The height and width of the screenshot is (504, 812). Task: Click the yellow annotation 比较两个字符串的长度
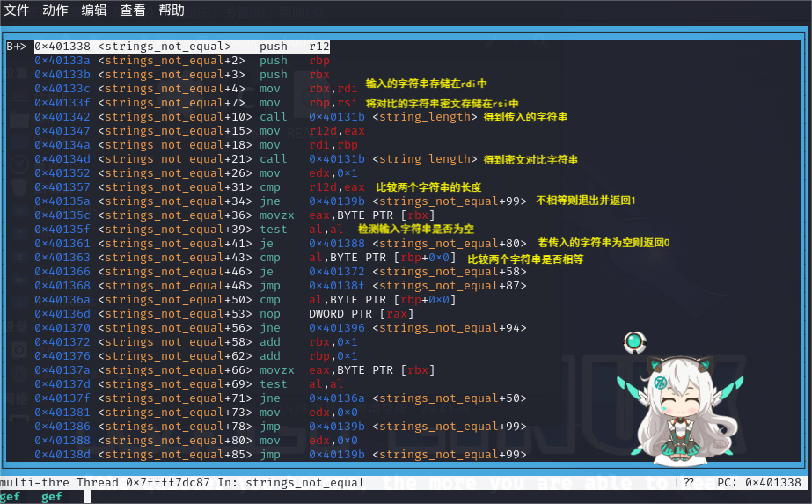point(428,187)
